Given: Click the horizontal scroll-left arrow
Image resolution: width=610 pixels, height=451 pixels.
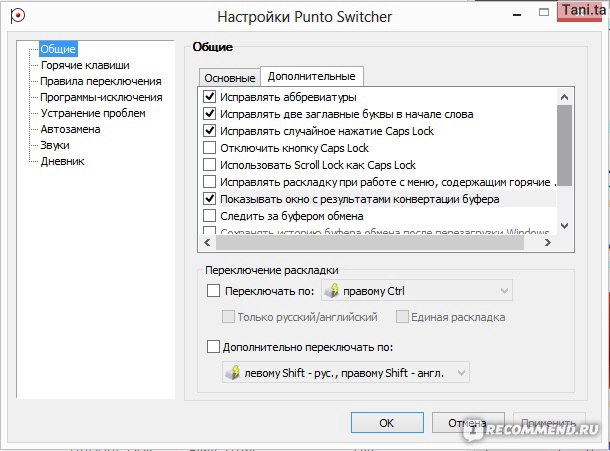Looking at the screenshot, I should click(207, 242).
